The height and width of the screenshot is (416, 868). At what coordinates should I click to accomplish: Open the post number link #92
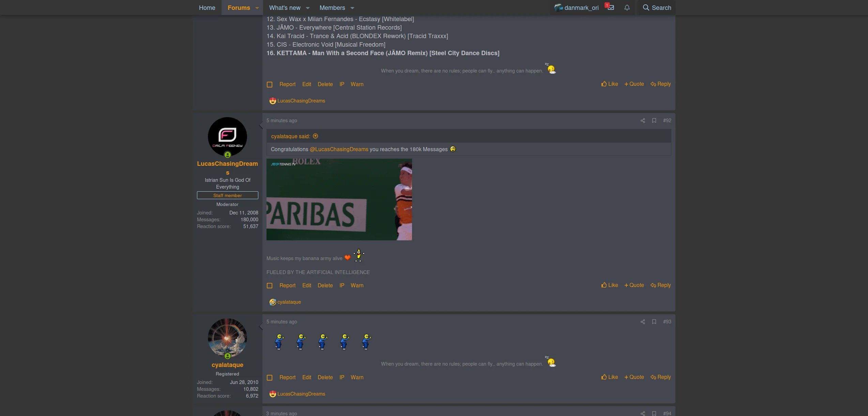tap(667, 121)
